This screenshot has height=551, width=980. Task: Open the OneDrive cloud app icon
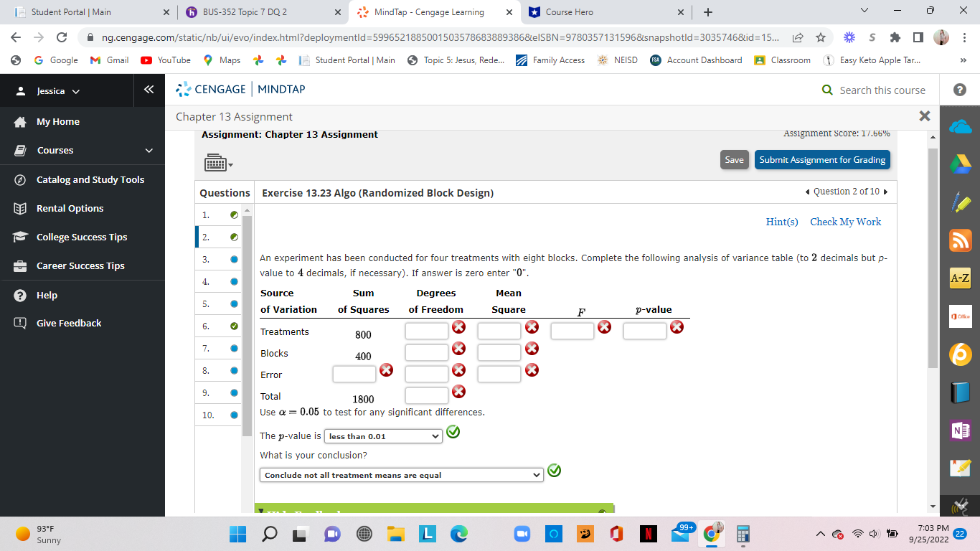[x=961, y=127]
